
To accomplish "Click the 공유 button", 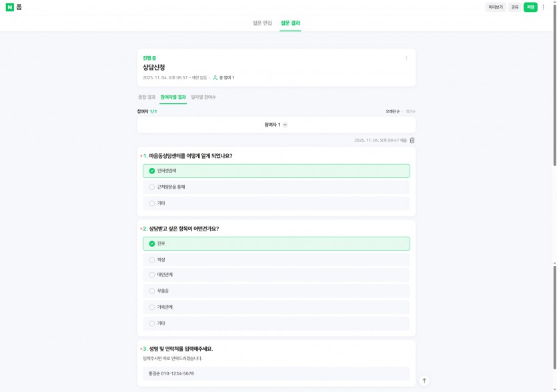I will [x=514, y=7].
